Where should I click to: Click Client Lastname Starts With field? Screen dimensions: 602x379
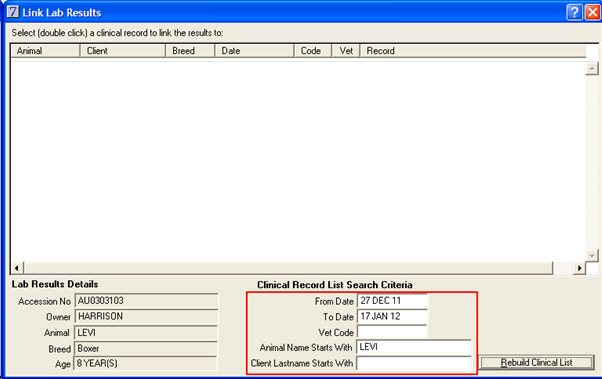point(414,363)
